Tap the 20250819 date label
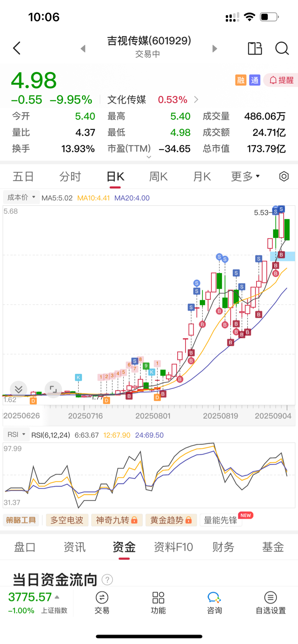 coord(220,416)
